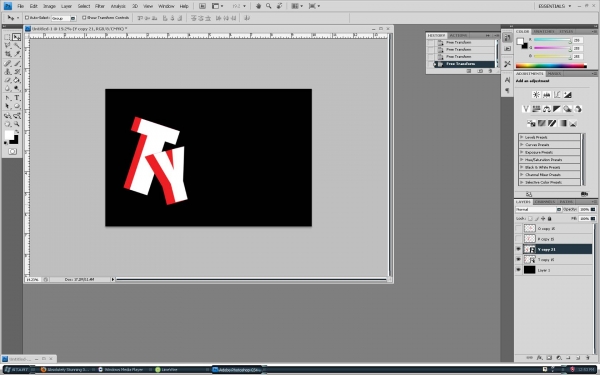Click the R color slider

551,40
